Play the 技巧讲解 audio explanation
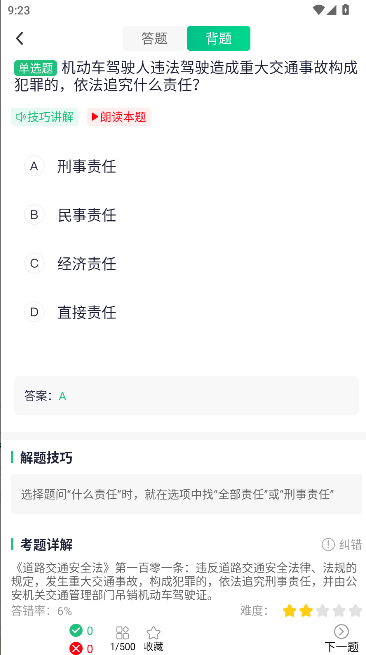Viewport: 366px width, 655px height. pyautogui.click(x=45, y=117)
